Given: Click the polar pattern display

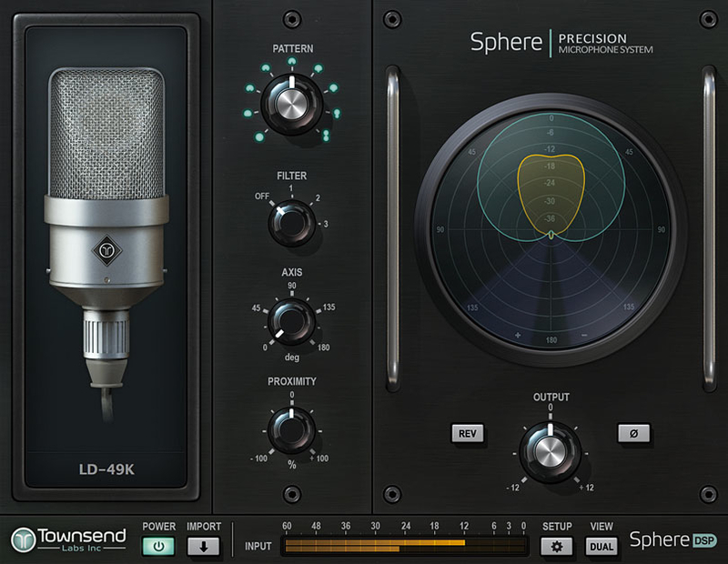Looking at the screenshot, I should [551, 230].
